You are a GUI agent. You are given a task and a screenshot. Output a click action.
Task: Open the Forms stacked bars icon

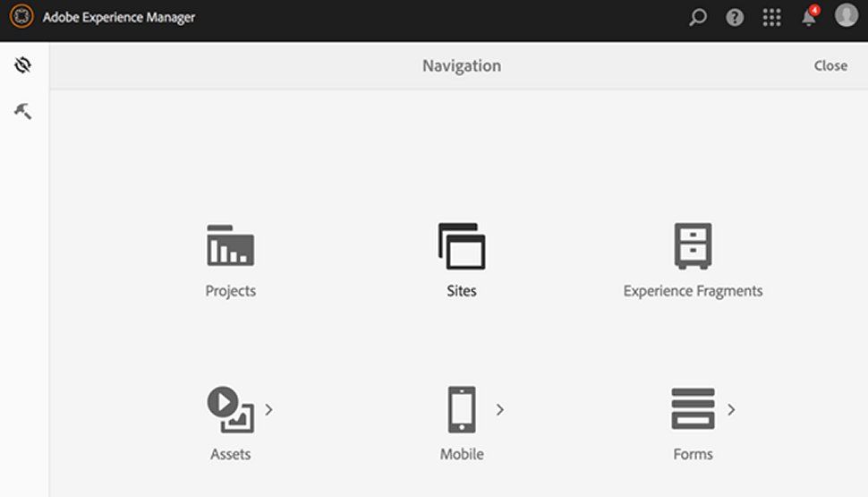click(694, 409)
